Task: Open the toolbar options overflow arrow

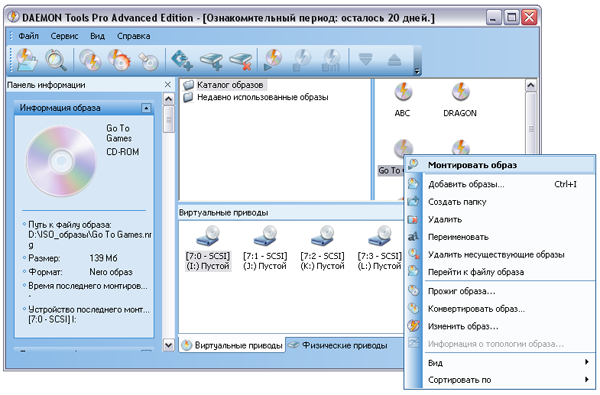Action: tap(417, 71)
